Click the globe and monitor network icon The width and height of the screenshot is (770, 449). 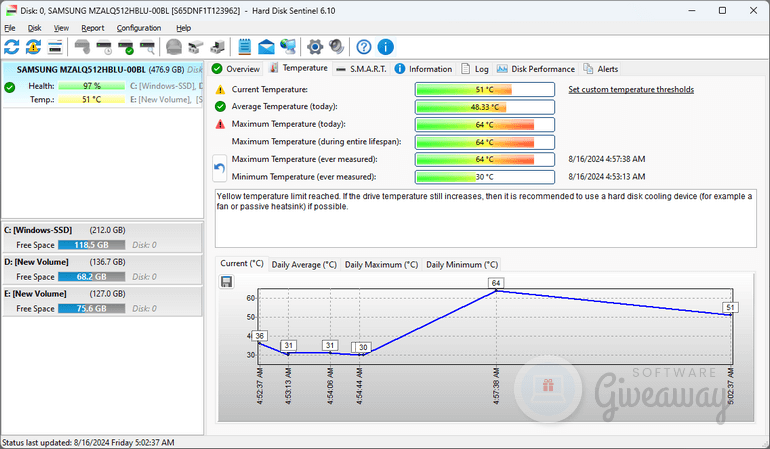(x=288, y=47)
